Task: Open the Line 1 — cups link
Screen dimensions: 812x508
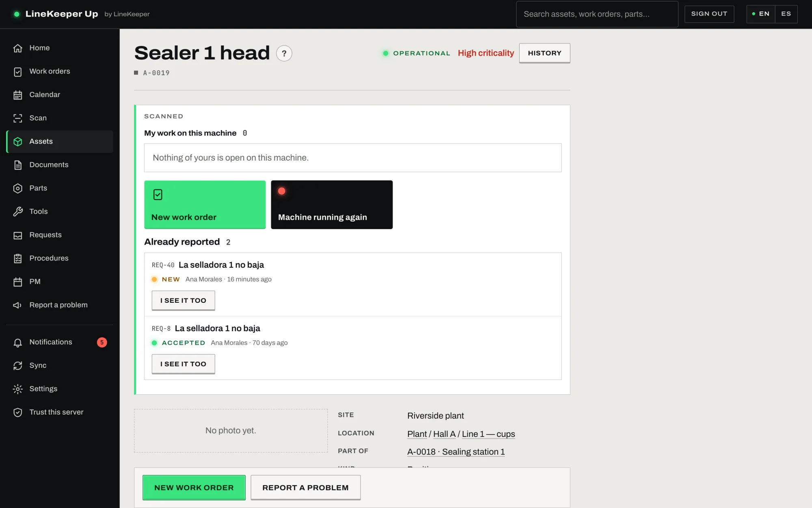Action: [x=488, y=434]
